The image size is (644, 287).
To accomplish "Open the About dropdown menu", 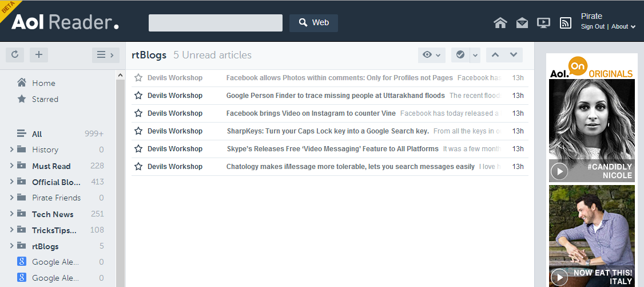I will pyautogui.click(x=623, y=27).
